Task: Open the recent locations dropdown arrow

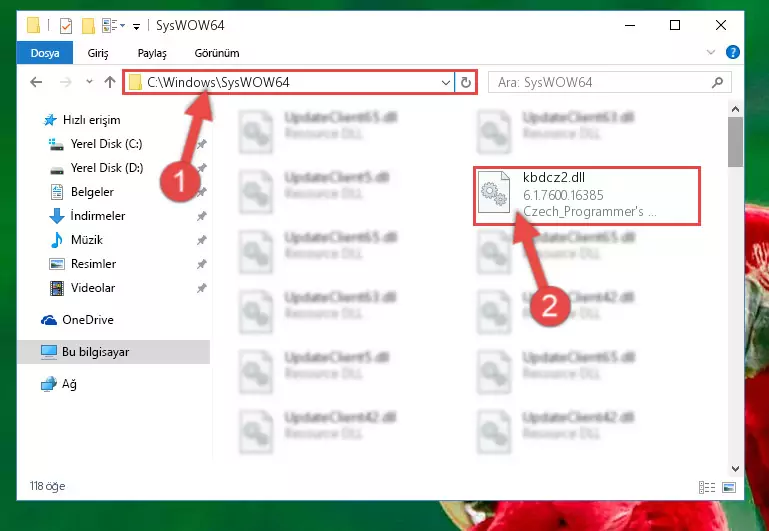Action: click(x=89, y=81)
